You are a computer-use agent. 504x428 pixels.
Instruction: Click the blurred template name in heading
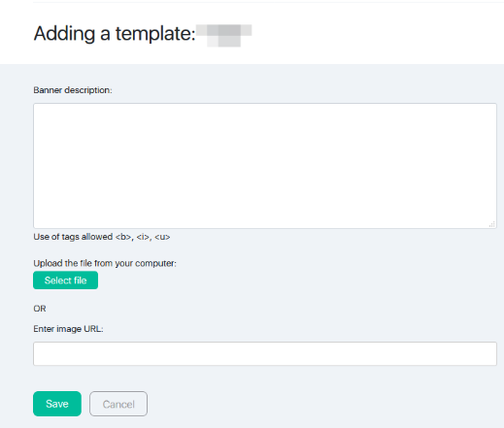coord(224,35)
